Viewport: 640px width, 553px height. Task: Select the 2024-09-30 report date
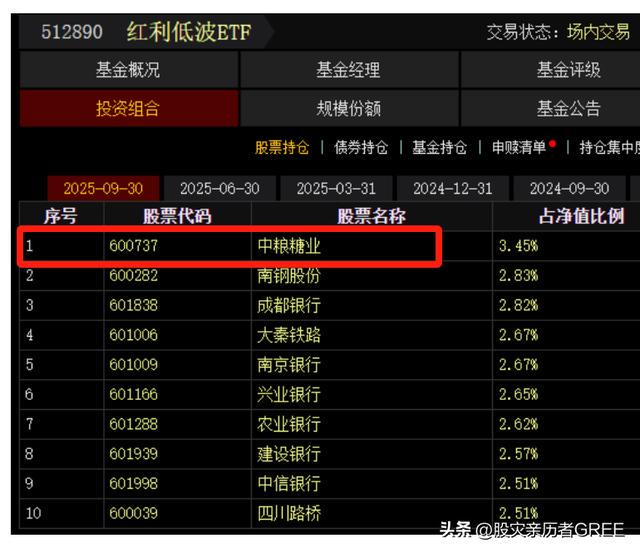point(569,188)
